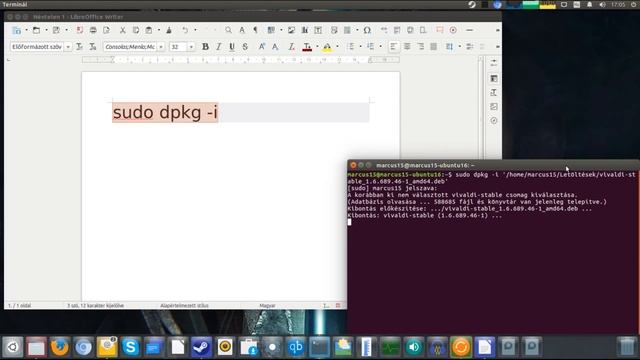Open font name dropdown arrow
This screenshot has width=640, height=360.
point(161,47)
